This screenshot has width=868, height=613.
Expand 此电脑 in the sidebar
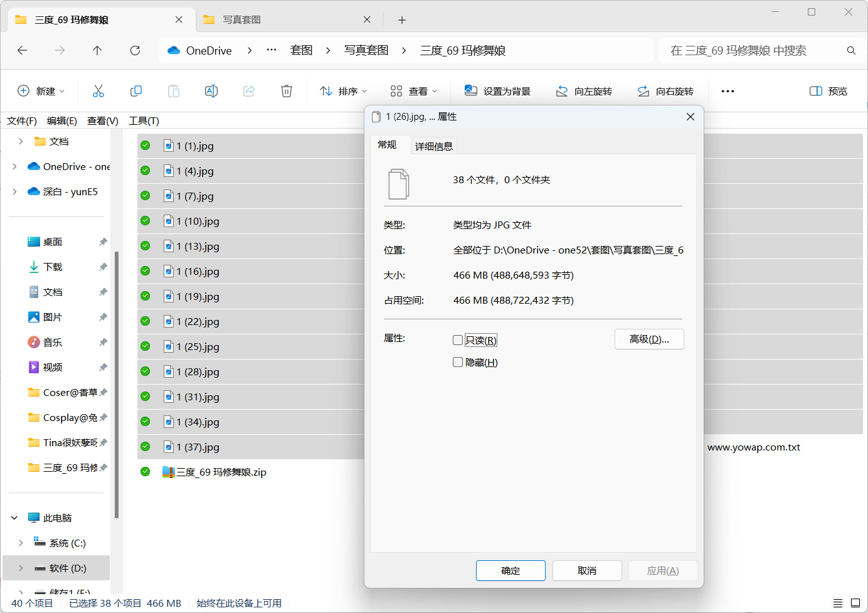pyautogui.click(x=14, y=518)
